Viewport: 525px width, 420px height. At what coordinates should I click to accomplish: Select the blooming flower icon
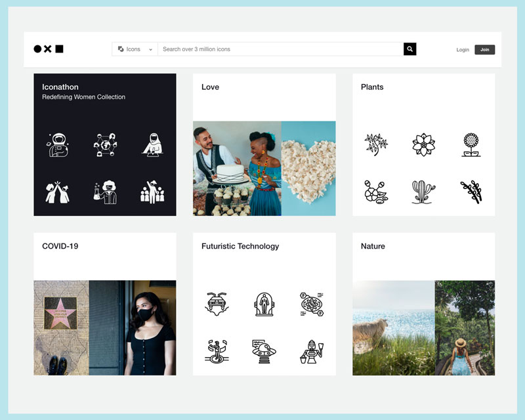tap(423, 144)
